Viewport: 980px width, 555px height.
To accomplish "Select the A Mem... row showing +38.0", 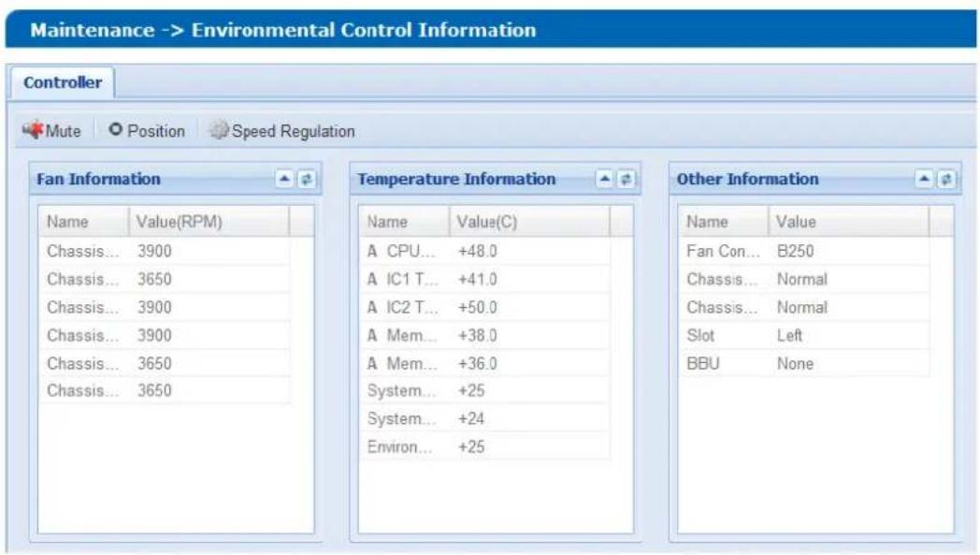I will point(484,335).
